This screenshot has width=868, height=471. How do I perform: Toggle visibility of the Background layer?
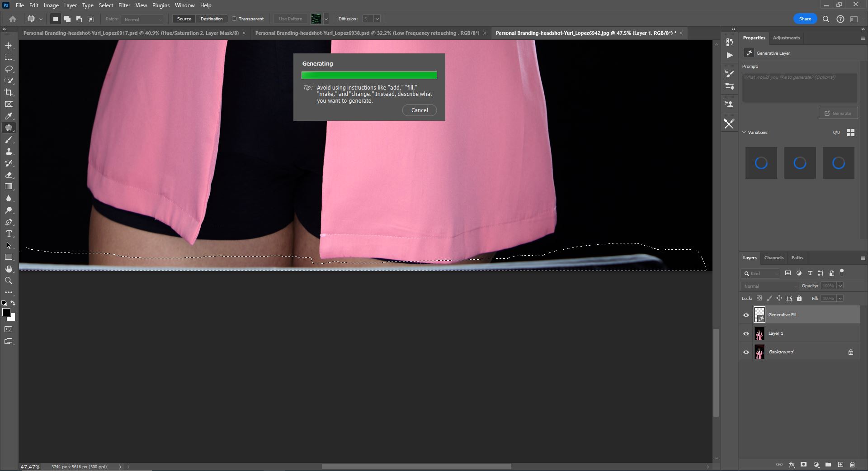746,352
